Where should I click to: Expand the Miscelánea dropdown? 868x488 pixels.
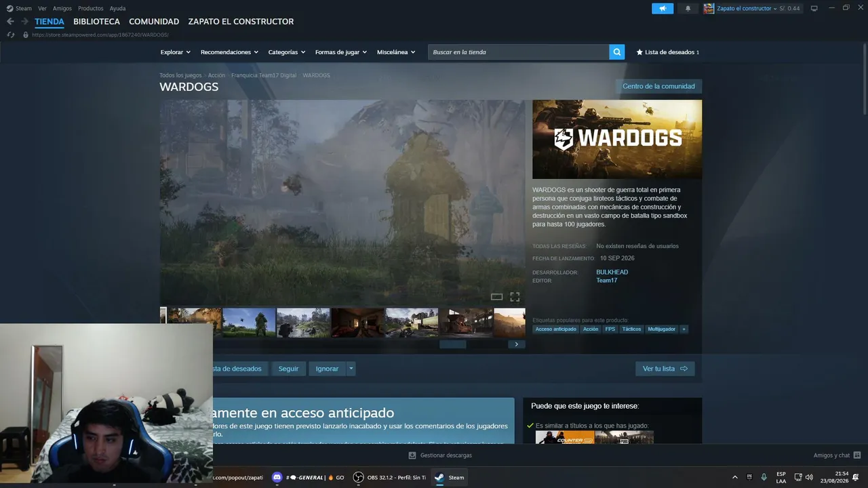click(x=396, y=52)
